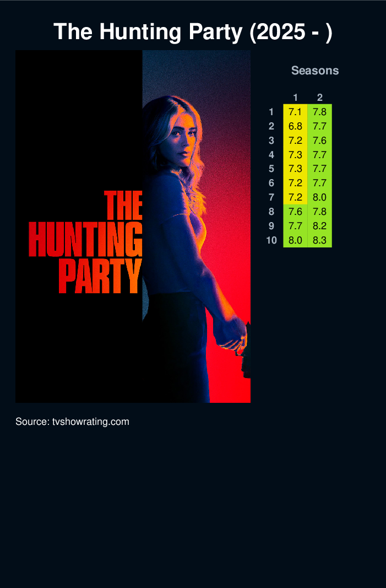Click the Source: tvshowrating.com text
This screenshot has height=588, width=386.
[72, 422]
